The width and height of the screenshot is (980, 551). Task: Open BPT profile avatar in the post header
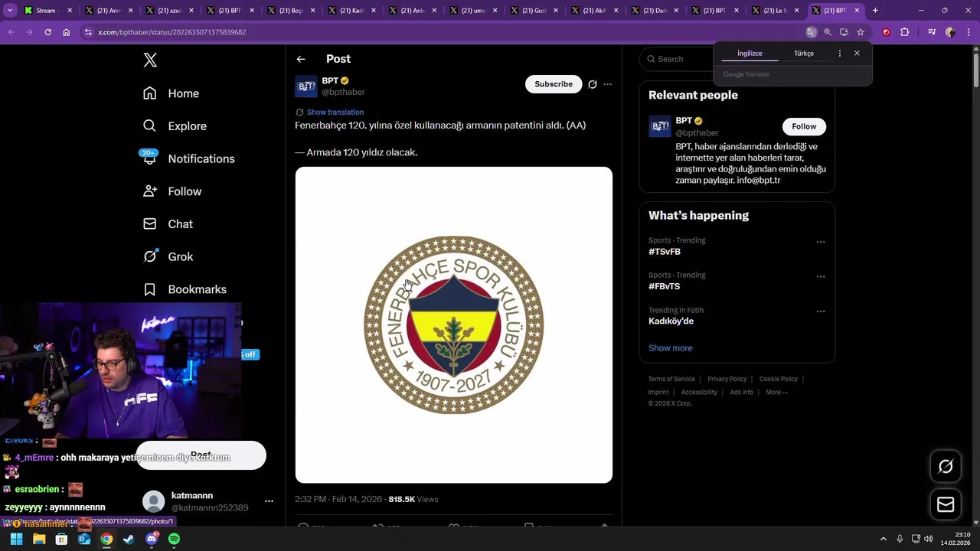tap(306, 86)
